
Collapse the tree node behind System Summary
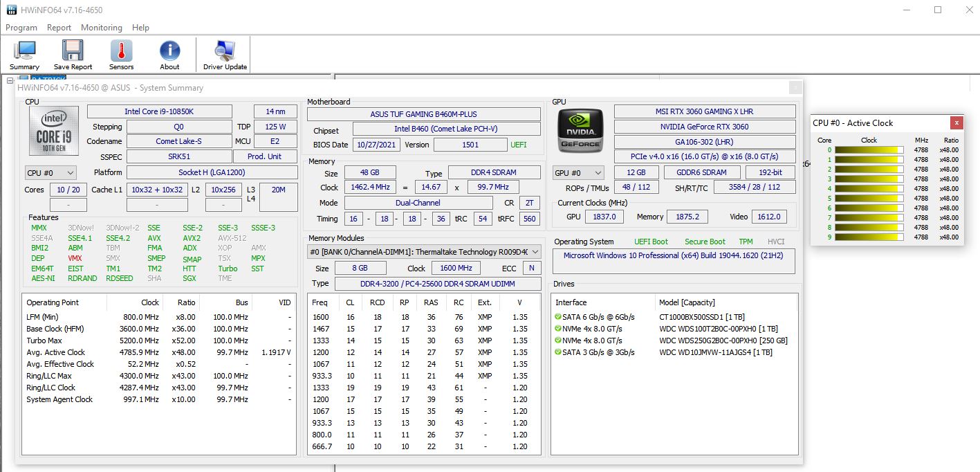[10, 81]
